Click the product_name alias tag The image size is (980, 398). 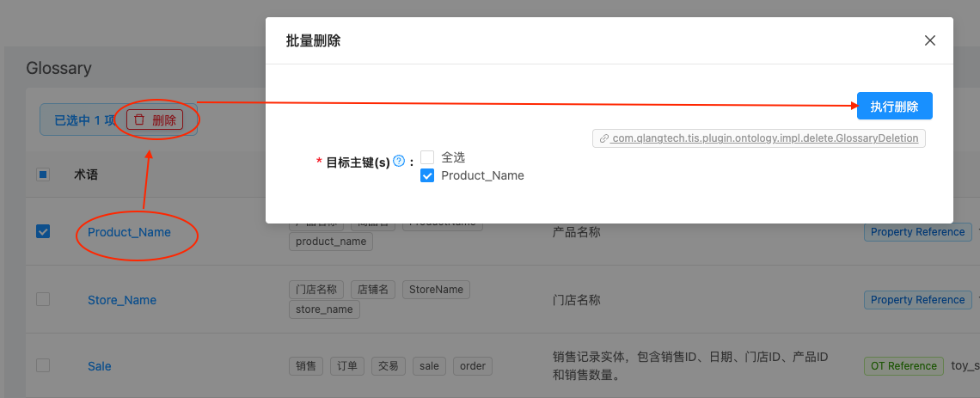pos(331,242)
